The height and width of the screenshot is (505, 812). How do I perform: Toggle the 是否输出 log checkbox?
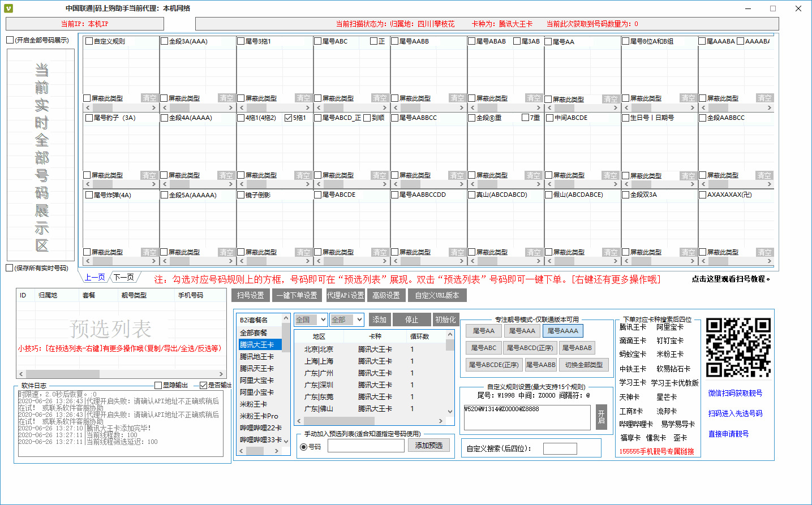pos(204,385)
